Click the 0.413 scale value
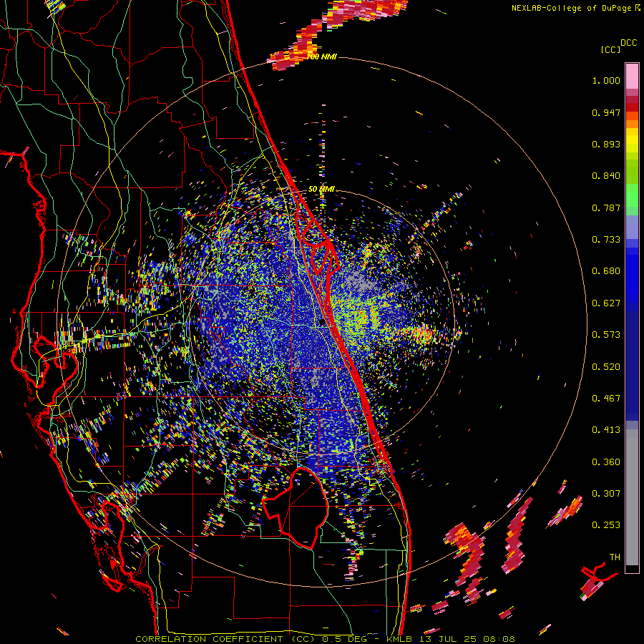The width and height of the screenshot is (644, 644). click(x=606, y=430)
